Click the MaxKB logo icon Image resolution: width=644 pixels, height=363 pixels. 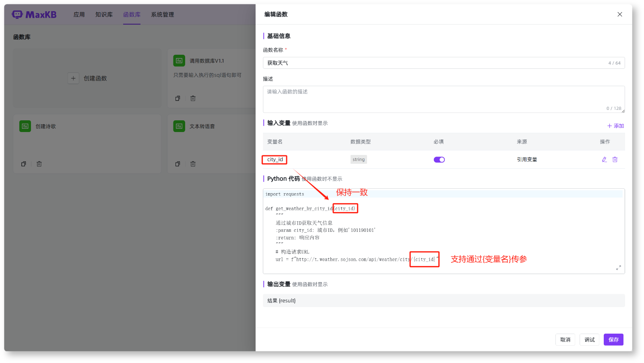[17, 14]
